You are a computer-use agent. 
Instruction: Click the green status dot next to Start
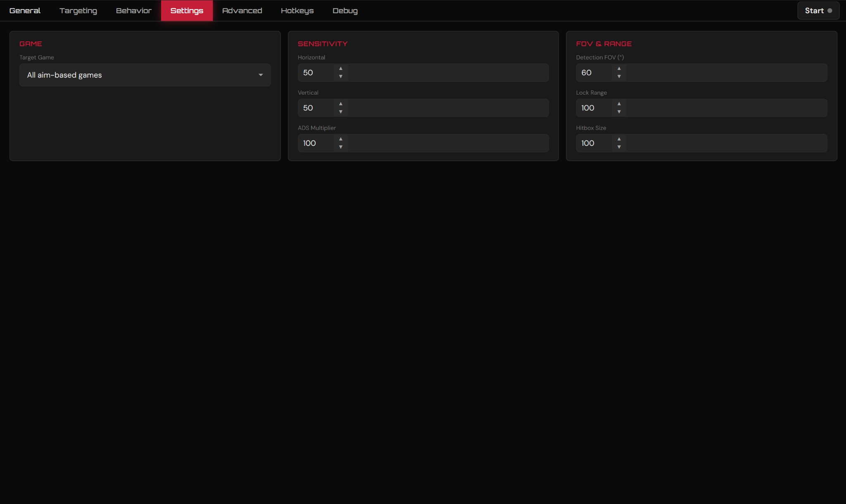coord(830,10)
